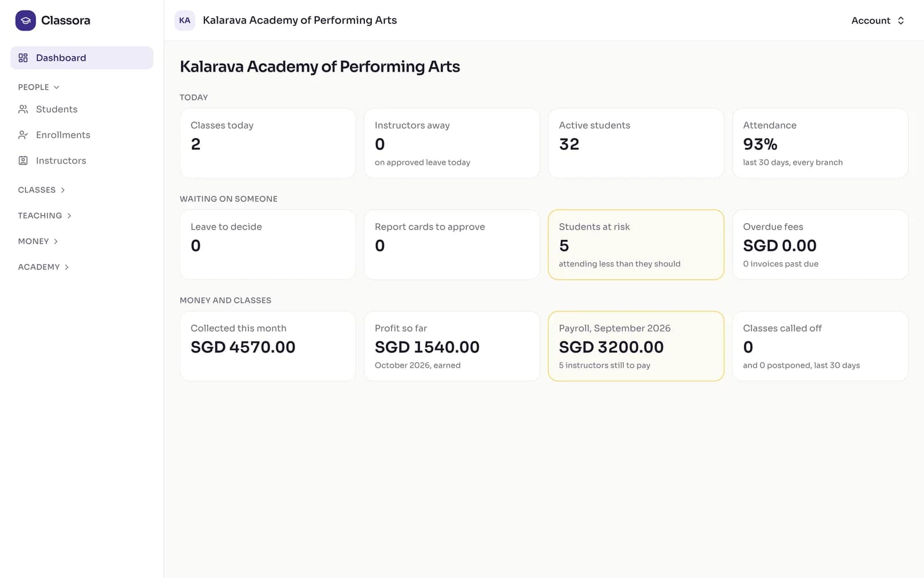Click the '93%' attendance value
The image size is (924, 578).
click(x=760, y=144)
